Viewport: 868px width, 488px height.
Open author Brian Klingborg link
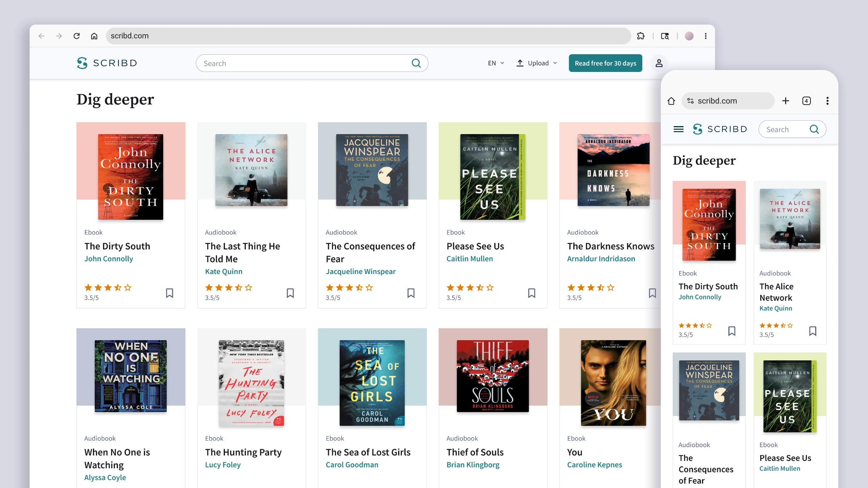point(473,465)
